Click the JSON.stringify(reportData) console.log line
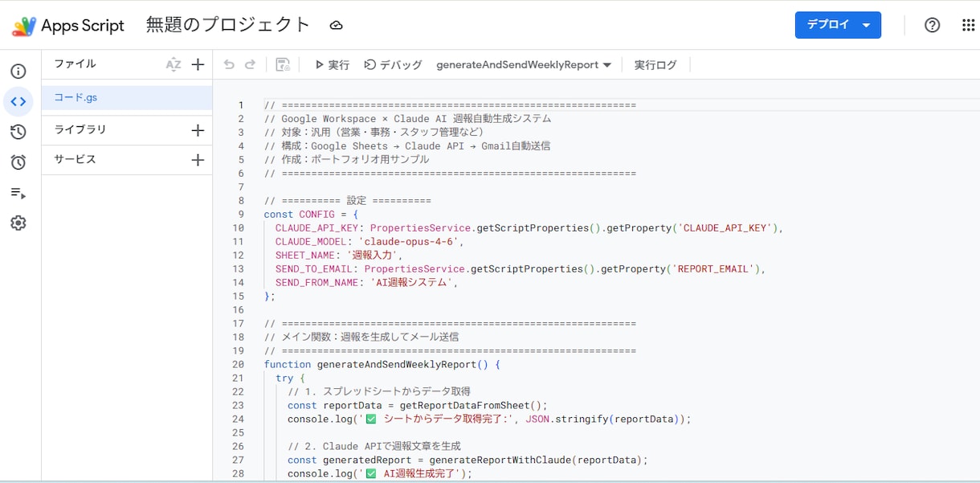 tap(489, 420)
